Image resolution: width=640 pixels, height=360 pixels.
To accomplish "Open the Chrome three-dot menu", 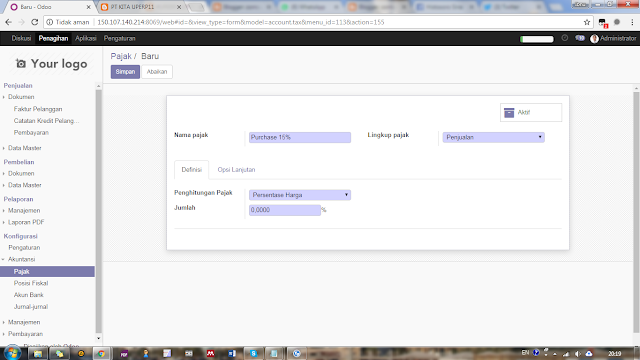I will (x=632, y=22).
